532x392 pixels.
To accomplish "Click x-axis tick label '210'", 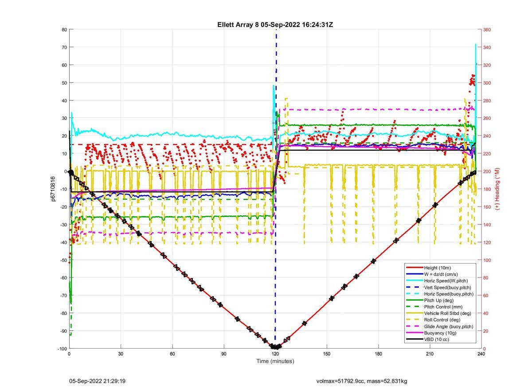I will pyautogui.click(x=430, y=354).
